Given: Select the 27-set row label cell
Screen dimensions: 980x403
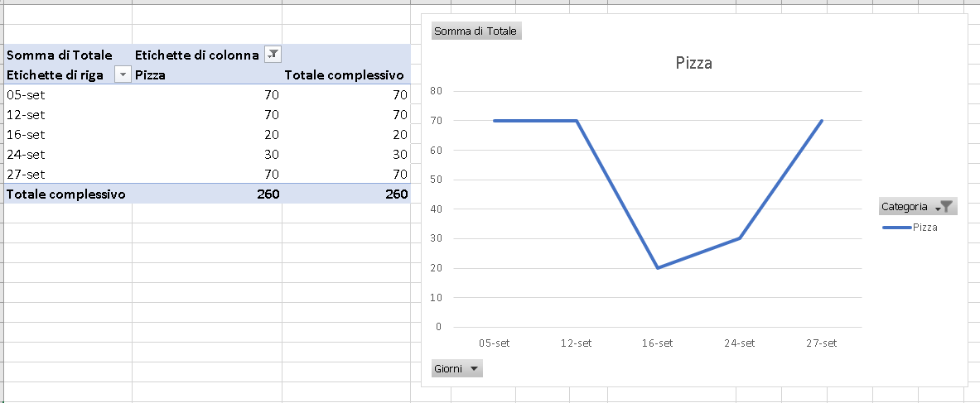Looking at the screenshot, I should 68,175.
